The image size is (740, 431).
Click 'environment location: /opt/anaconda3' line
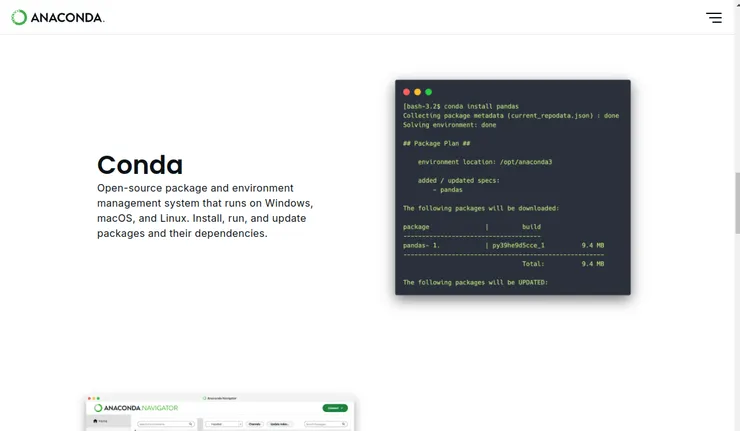click(x=485, y=162)
